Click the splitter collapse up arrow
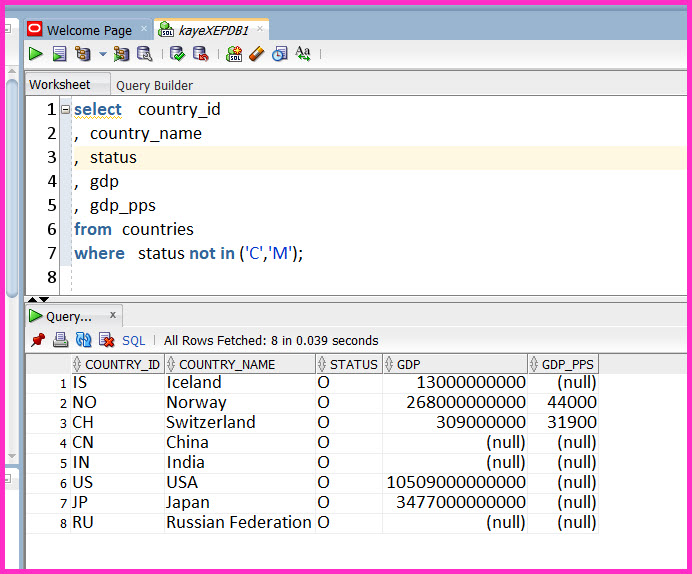This screenshot has height=574, width=692. coord(32,300)
